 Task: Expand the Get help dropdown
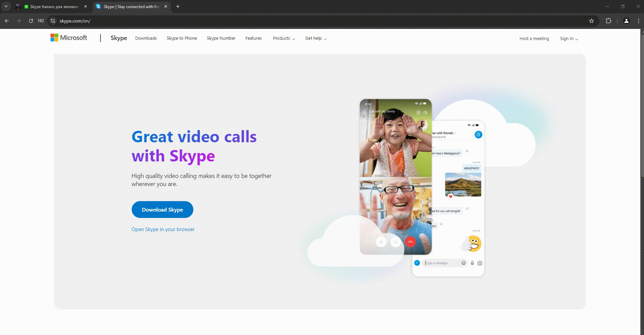click(x=316, y=38)
